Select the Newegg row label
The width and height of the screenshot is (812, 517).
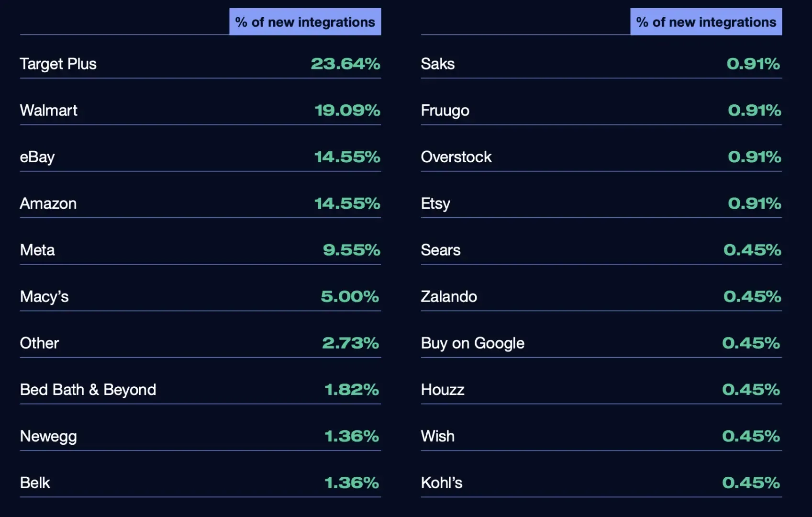point(48,437)
